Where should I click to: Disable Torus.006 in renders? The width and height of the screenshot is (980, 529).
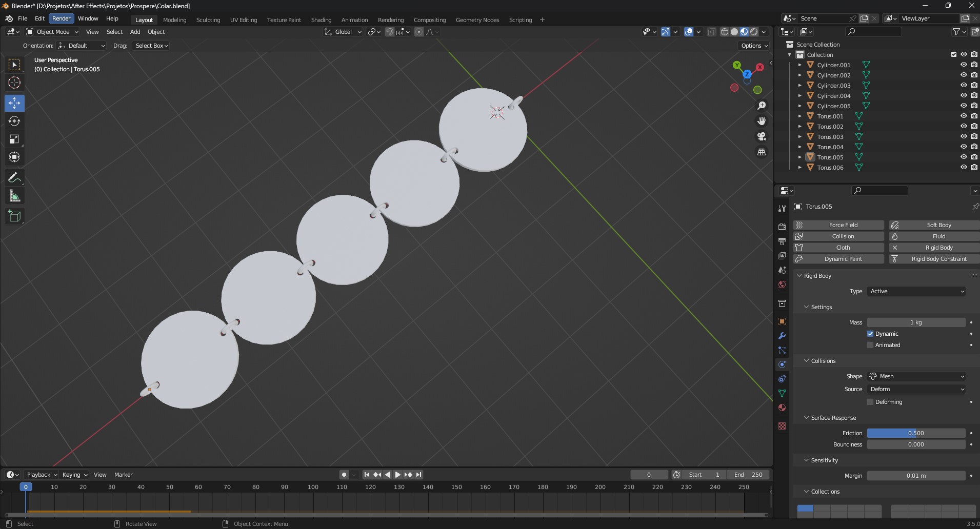(x=974, y=167)
